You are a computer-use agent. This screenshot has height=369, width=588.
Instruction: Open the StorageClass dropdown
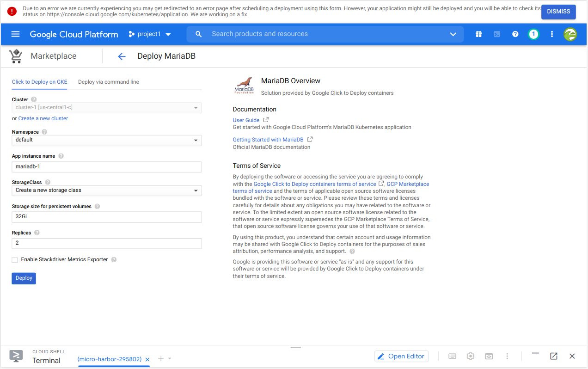point(107,191)
